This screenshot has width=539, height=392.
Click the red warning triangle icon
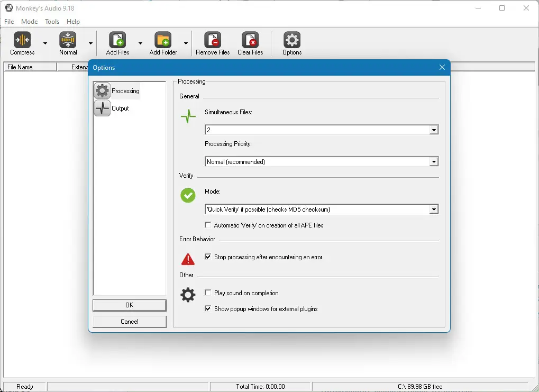(x=188, y=259)
